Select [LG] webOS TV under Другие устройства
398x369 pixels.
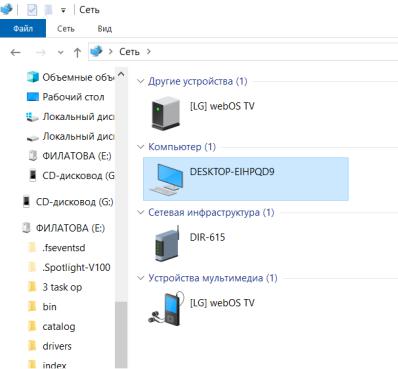(222, 106)
